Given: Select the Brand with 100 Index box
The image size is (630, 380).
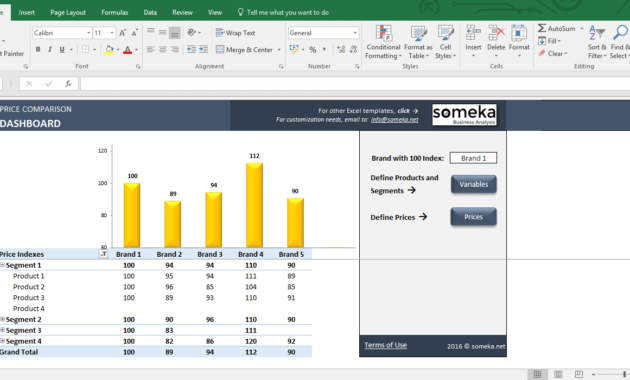Looking at the screenshot, I should tap(473, 158).
